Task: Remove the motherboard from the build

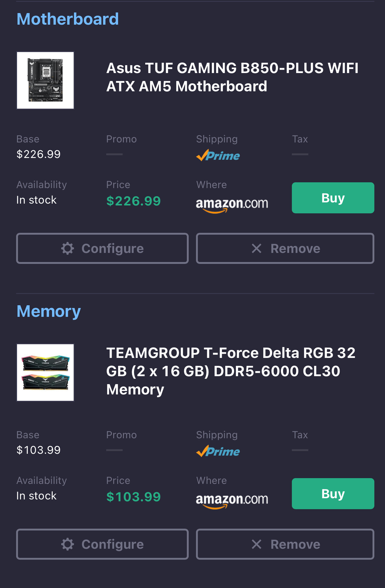Action: tap(285, 248)
